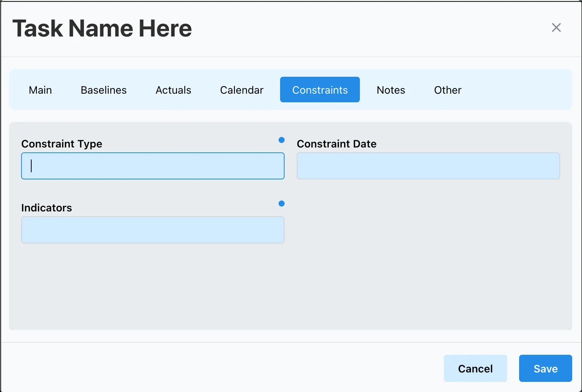Focus the Constraint Type input field

153,166
